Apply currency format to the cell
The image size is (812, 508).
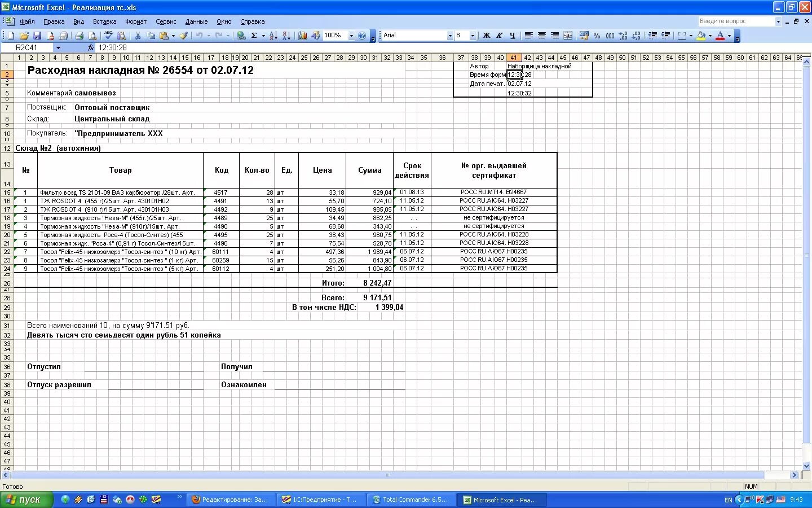tap(584, 36)
